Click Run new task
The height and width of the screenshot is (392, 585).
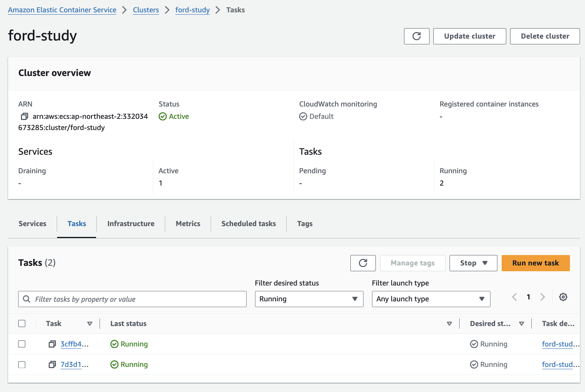pyautogui.click(x=536, y=263)
